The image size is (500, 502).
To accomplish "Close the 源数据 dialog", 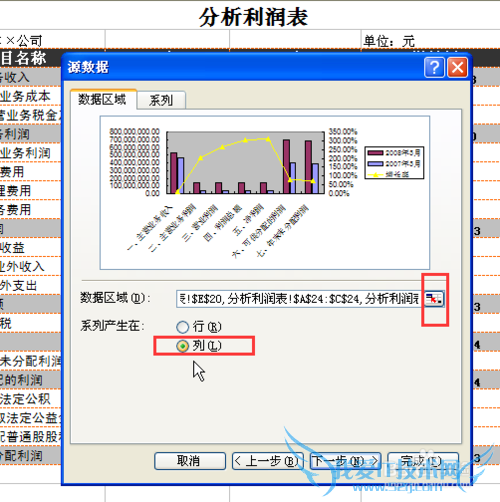I will click(457, 68).
